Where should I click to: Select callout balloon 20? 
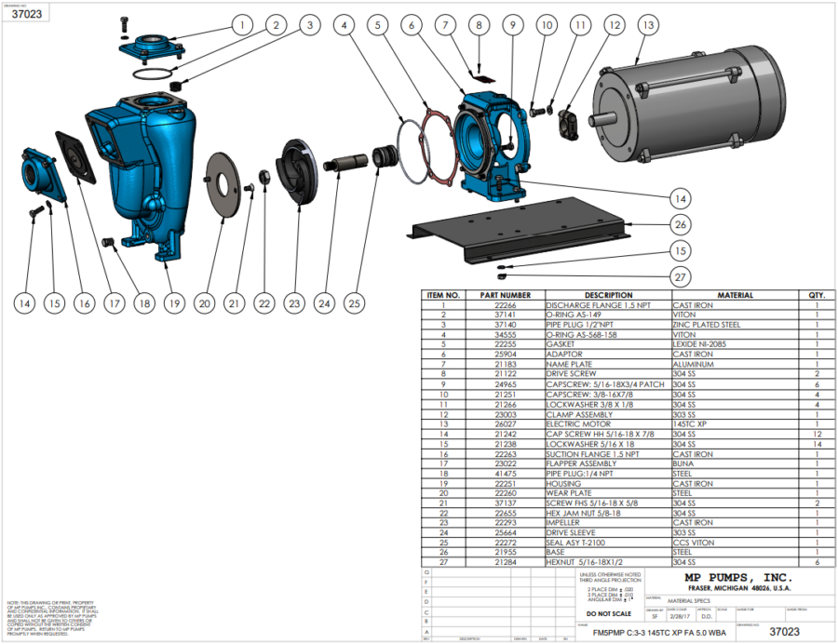click(x=204, y=303)
